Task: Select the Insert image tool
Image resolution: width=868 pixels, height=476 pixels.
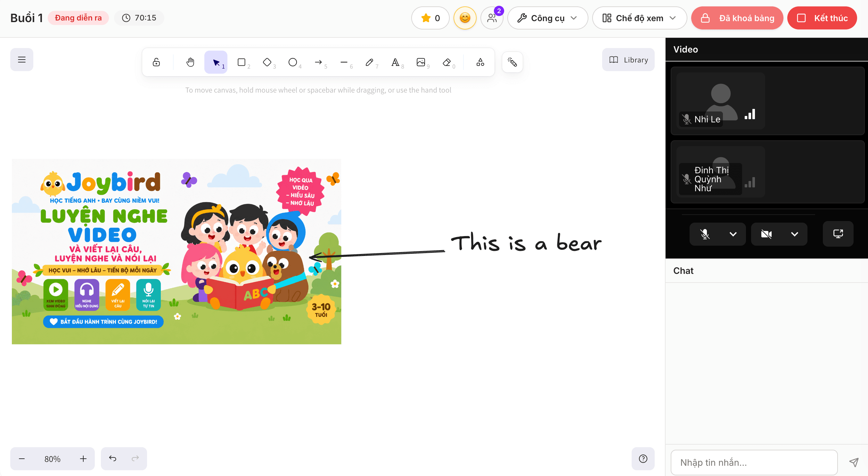Action: click(421, 62)
